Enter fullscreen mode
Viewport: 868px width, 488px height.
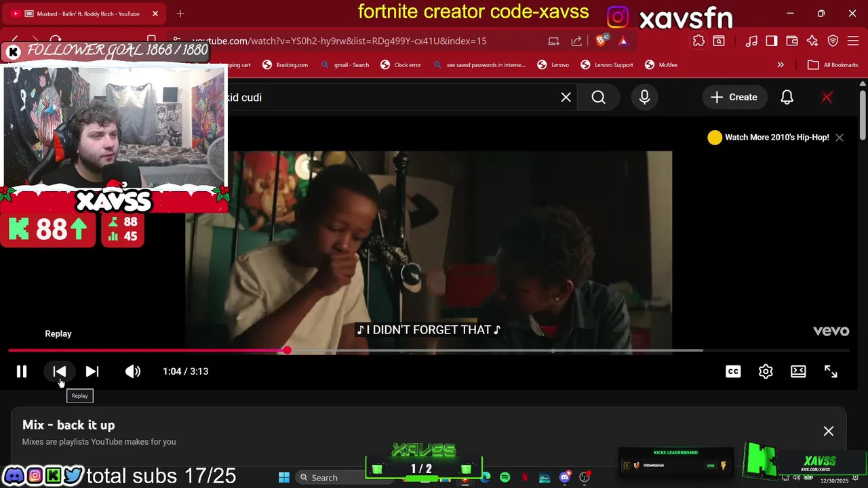tap(831, 371)
